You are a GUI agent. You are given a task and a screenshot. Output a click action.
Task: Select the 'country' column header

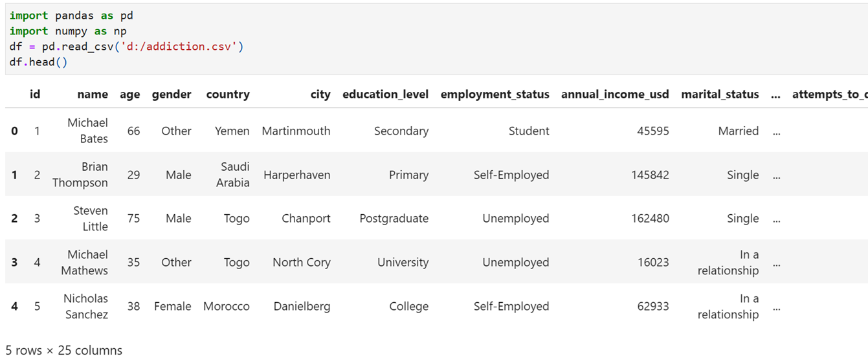coord(228,94)
